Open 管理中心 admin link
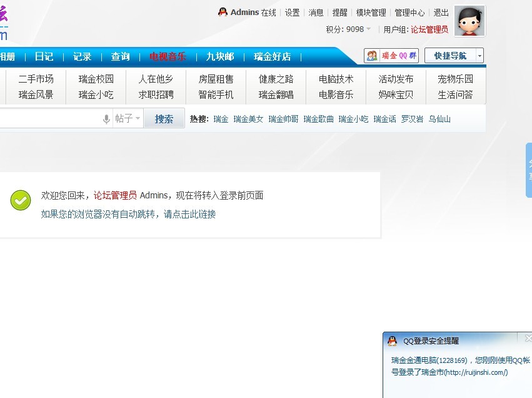The width and height of the screenshot is (532, 398). click(x=409, y=13)
